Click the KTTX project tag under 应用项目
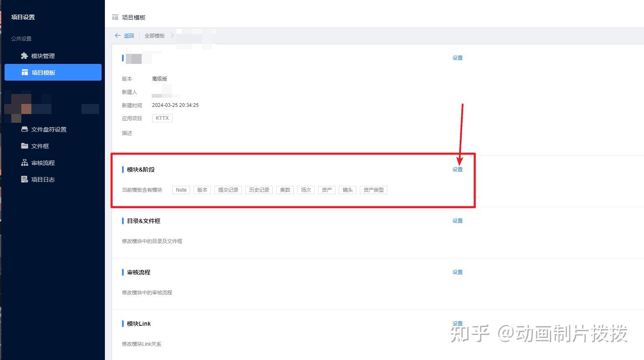 click(162, 118)
